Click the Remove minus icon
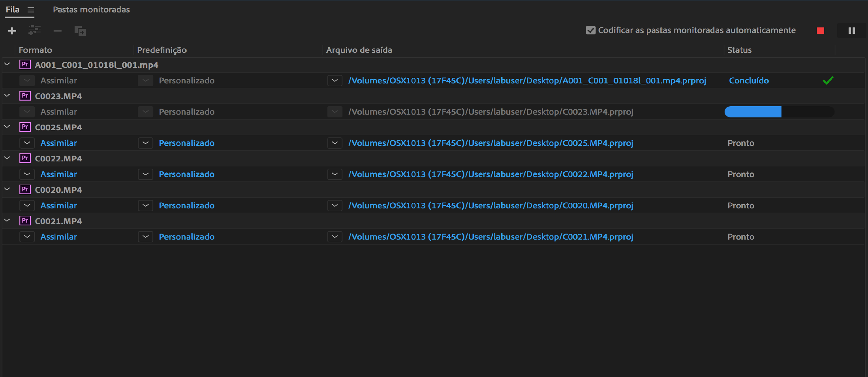Viewport: 868px width, 377px height. coord(57,31)
